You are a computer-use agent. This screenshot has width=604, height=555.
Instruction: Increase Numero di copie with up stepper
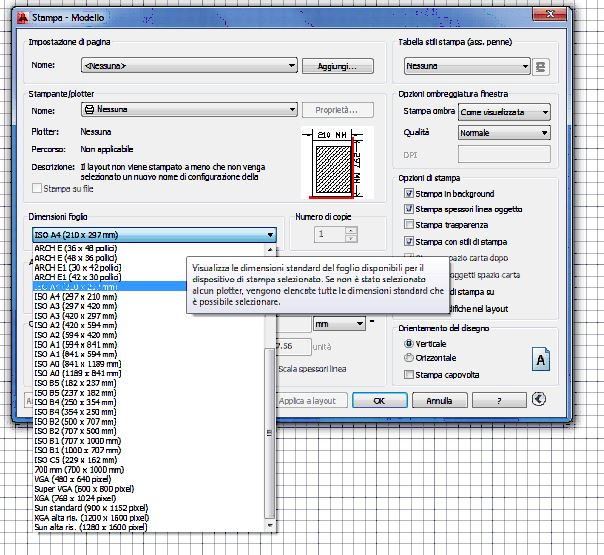tap(351, 230)
